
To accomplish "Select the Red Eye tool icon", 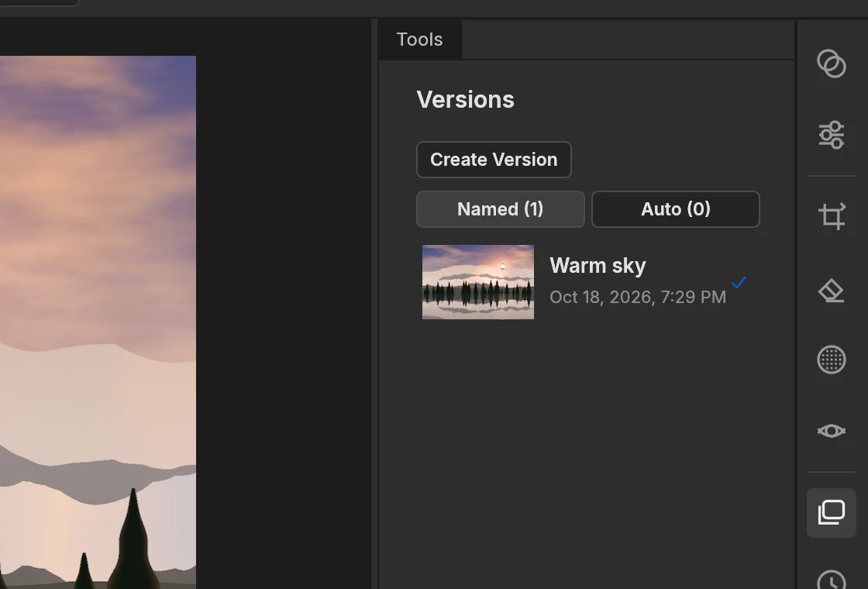I will pos(832,431).
